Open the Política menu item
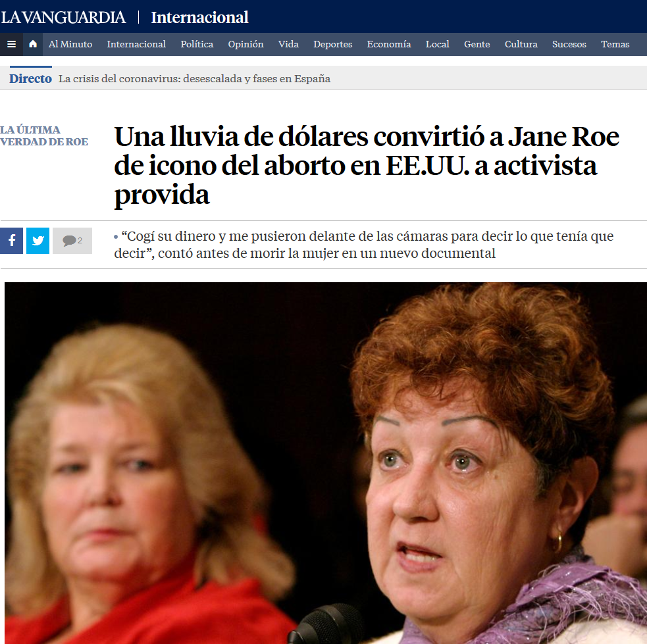 point(197,44)
